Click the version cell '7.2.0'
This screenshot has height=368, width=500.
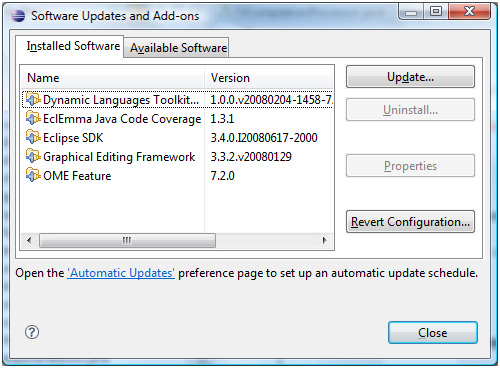click(x=222, y=176)
